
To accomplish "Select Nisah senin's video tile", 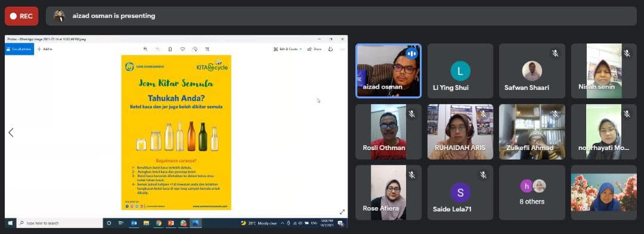I will [x=603, y=71].
